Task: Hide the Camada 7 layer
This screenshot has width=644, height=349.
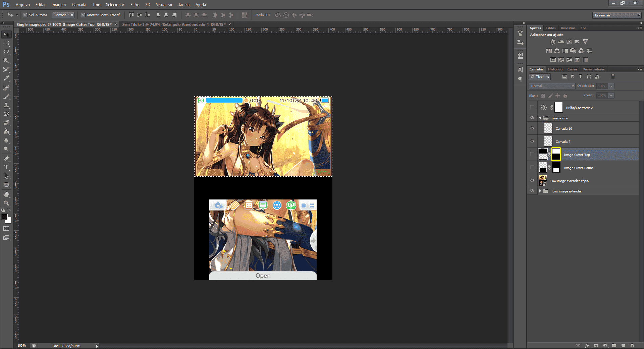Action: tap(532, 141)
